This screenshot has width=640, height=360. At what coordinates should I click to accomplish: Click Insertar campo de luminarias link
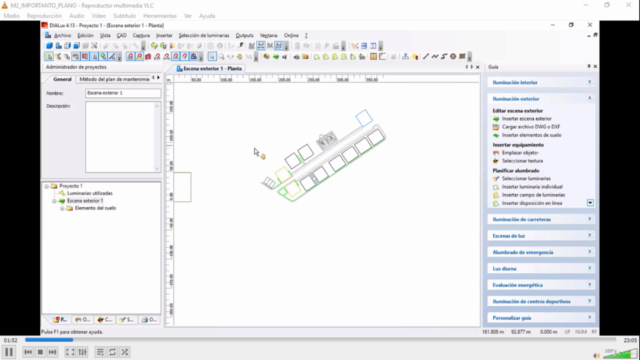coord(533,195)
